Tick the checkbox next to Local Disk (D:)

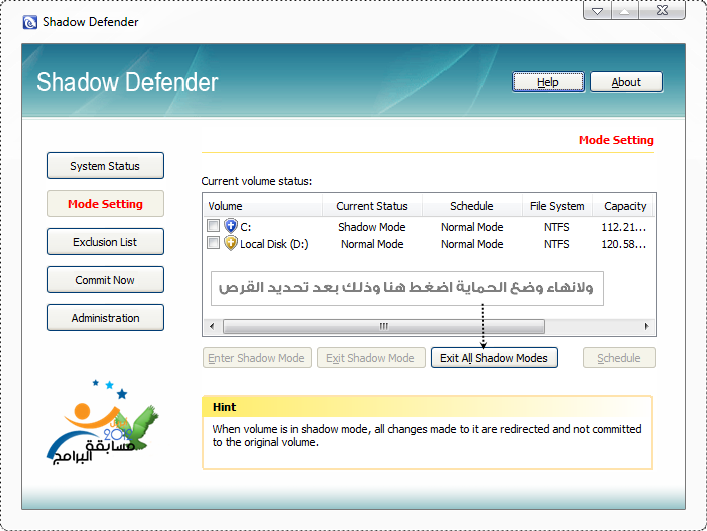click(x=213, y=243)
